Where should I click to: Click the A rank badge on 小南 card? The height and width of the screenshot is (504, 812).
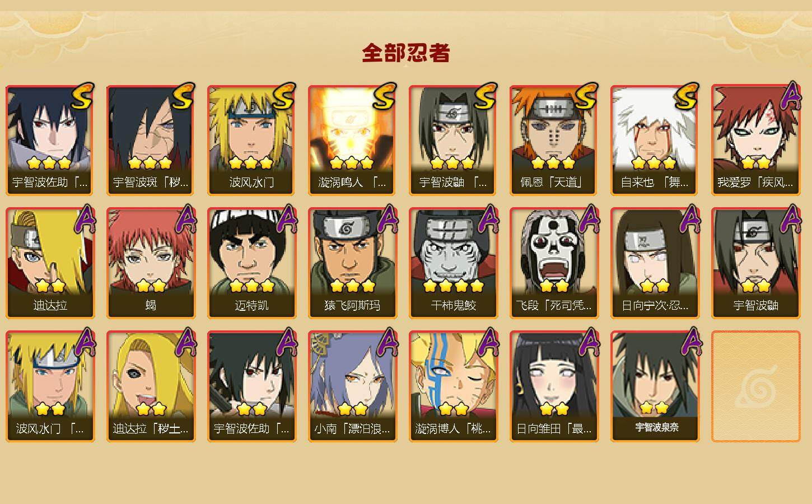(387, 342)
